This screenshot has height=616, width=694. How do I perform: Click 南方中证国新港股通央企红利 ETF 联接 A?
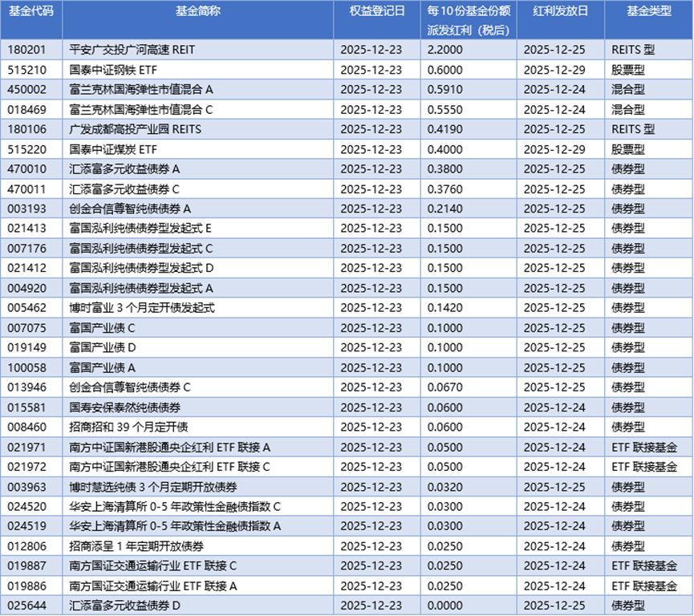point(170,448)
